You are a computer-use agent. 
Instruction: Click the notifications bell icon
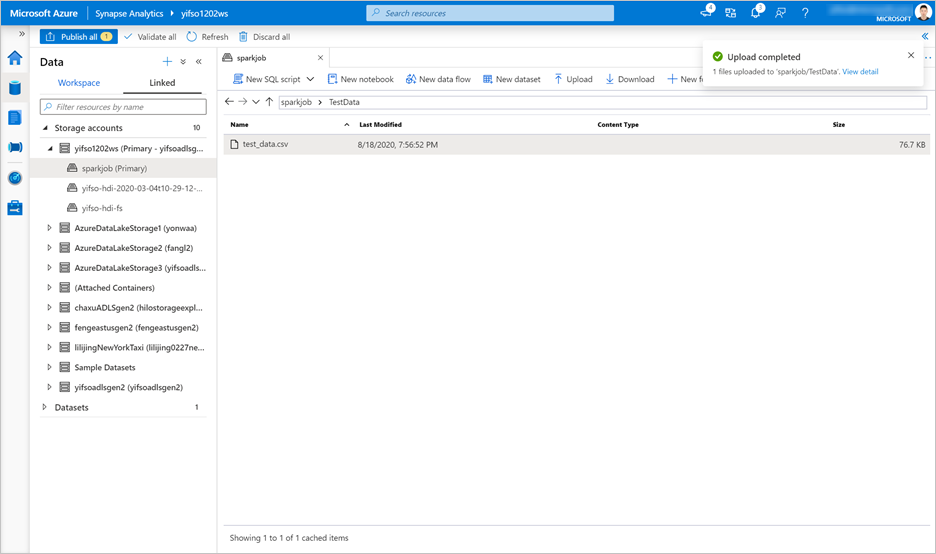[x=756, y=13]
